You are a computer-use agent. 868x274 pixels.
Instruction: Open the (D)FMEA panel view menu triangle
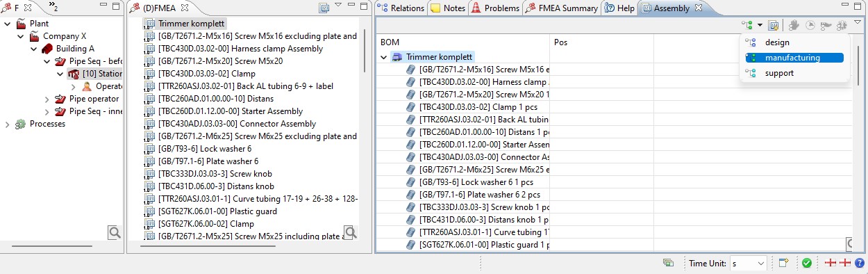pos(338,6)
